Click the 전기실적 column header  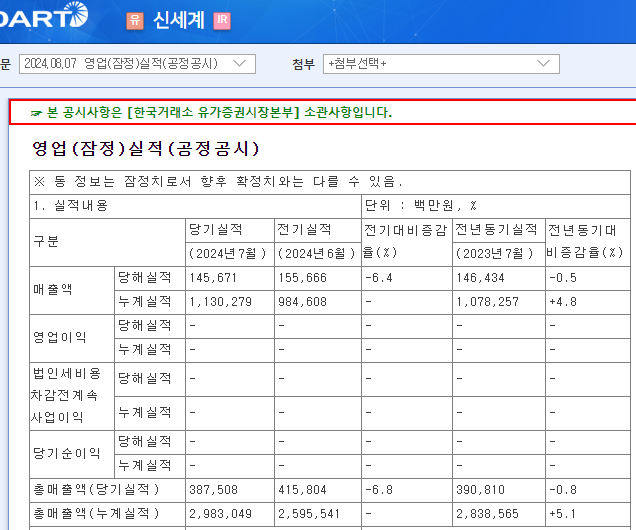pyautogui.click(x=318, y=230)
